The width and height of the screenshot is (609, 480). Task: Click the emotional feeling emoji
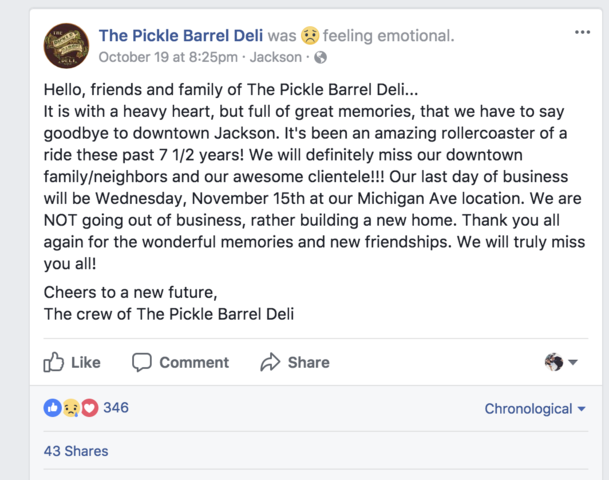pos(310,36)
